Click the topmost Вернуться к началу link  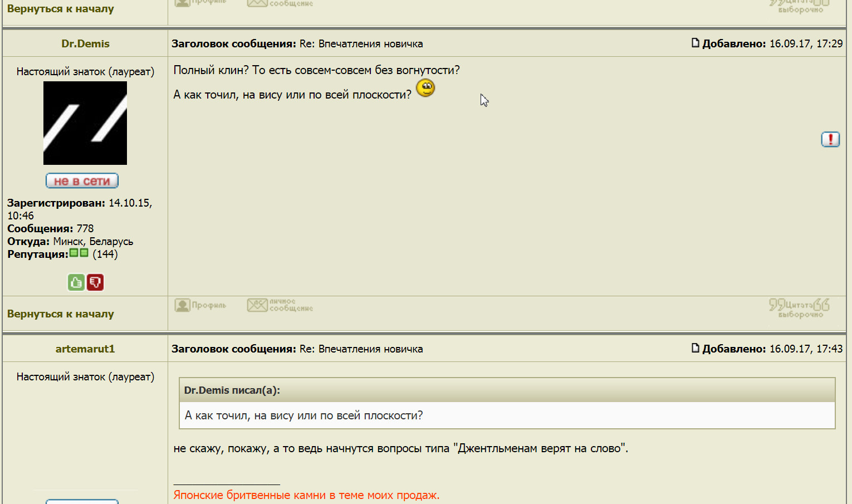60,9
